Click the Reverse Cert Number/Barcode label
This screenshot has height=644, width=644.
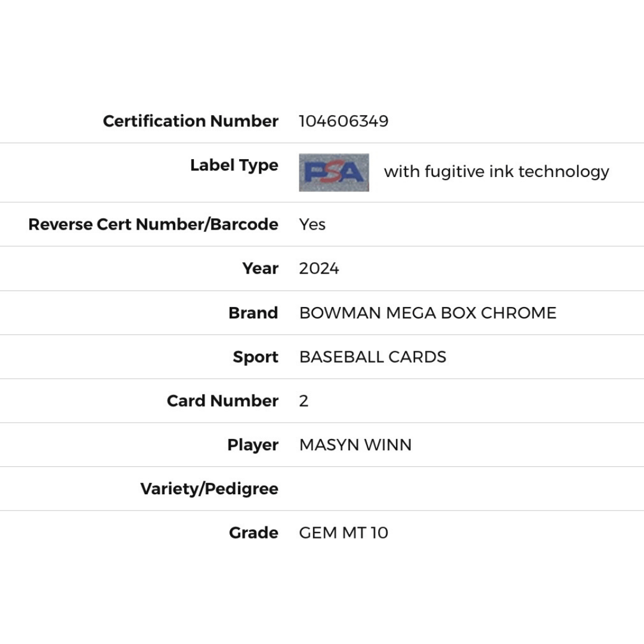click(153, 224)
